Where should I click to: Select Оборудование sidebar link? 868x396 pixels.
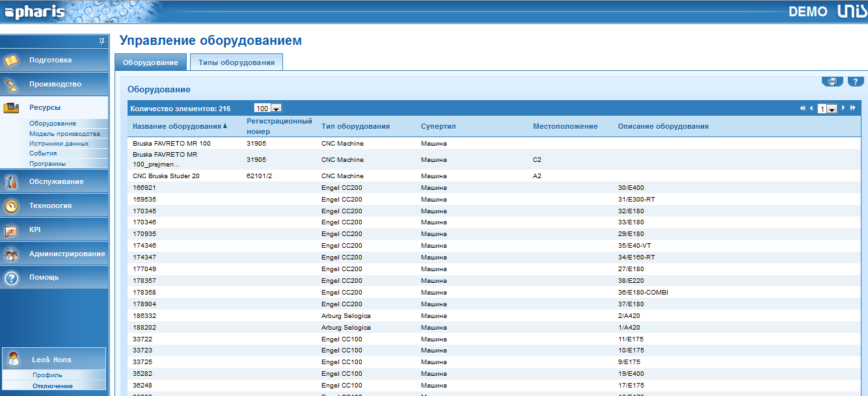click(x=53, y=124)
